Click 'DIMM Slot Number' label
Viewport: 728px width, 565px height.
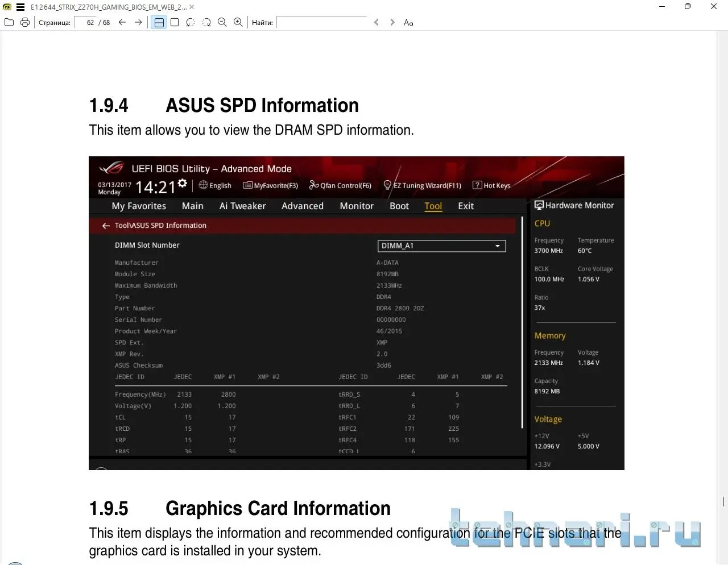point(147,245)
